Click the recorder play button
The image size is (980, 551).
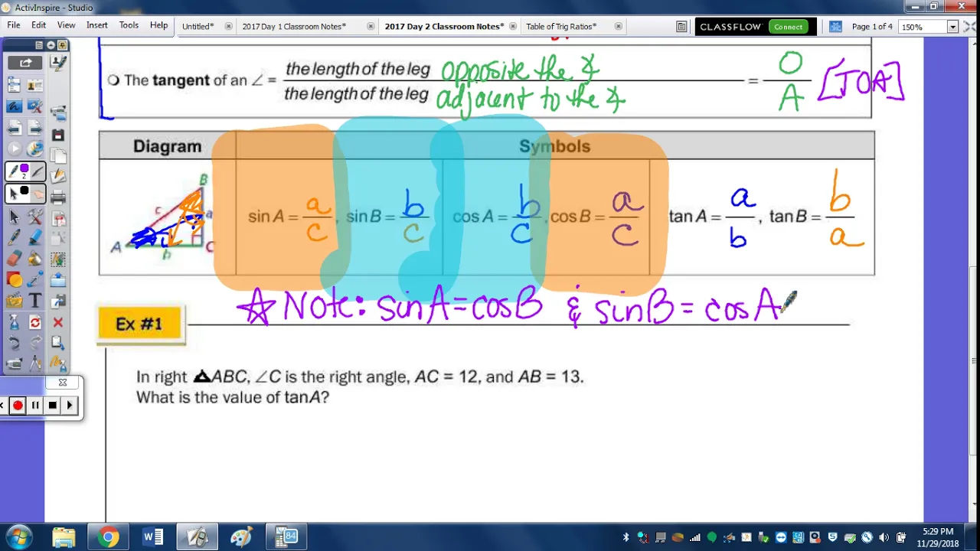pos(70,406)
